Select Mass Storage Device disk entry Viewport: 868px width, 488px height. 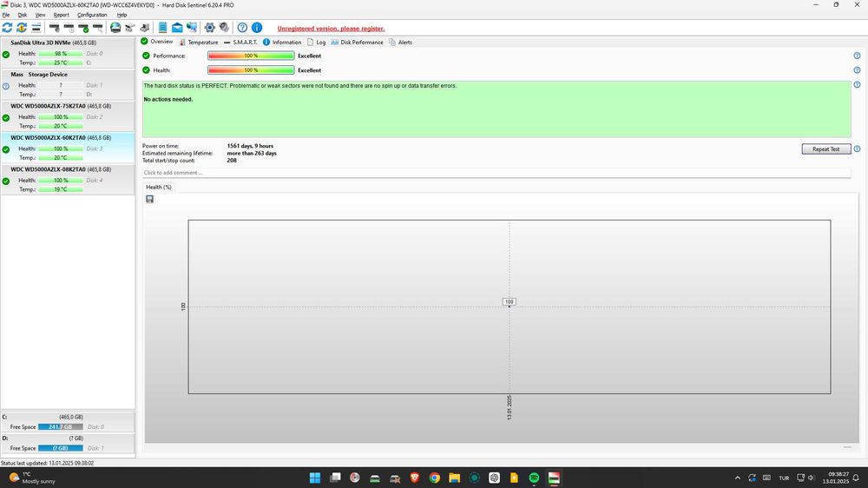pyautogui.click(x=68, y=84)
